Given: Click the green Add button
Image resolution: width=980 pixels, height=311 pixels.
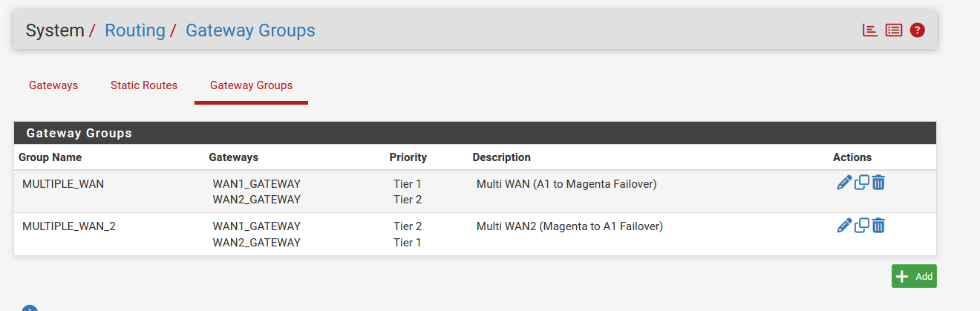Looking at the screenshot, I should [x=914, y=276].
